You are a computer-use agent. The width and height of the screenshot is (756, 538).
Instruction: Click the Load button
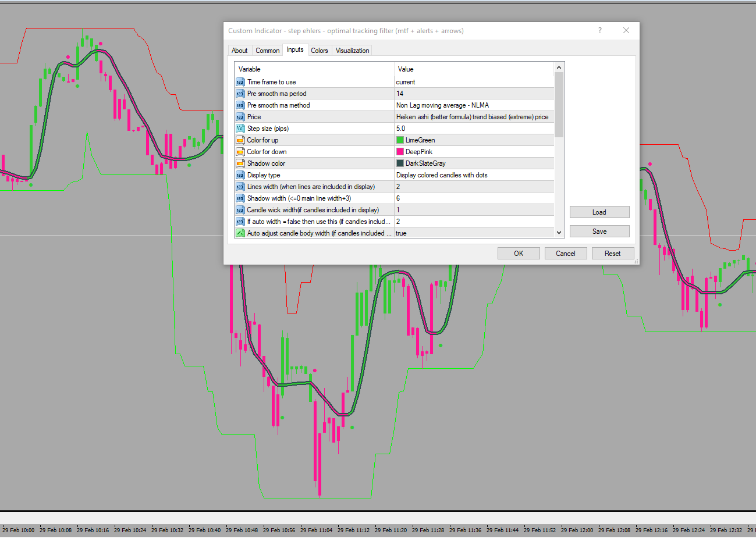[x=599, y=212]
